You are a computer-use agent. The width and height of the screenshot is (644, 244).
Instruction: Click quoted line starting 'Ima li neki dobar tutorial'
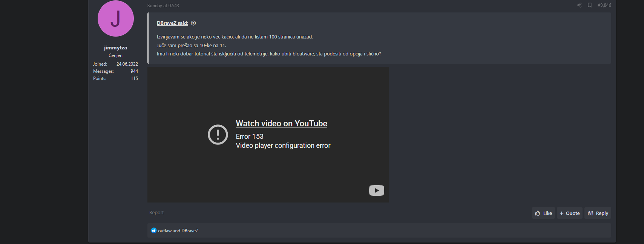pos(269,54)
